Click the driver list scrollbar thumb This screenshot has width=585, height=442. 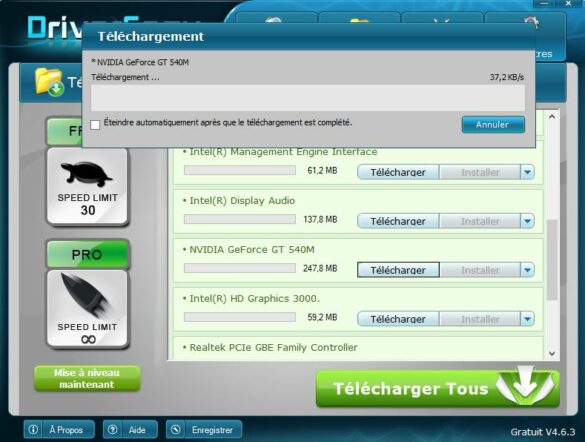pyautogui.click(x=552, y=260)
